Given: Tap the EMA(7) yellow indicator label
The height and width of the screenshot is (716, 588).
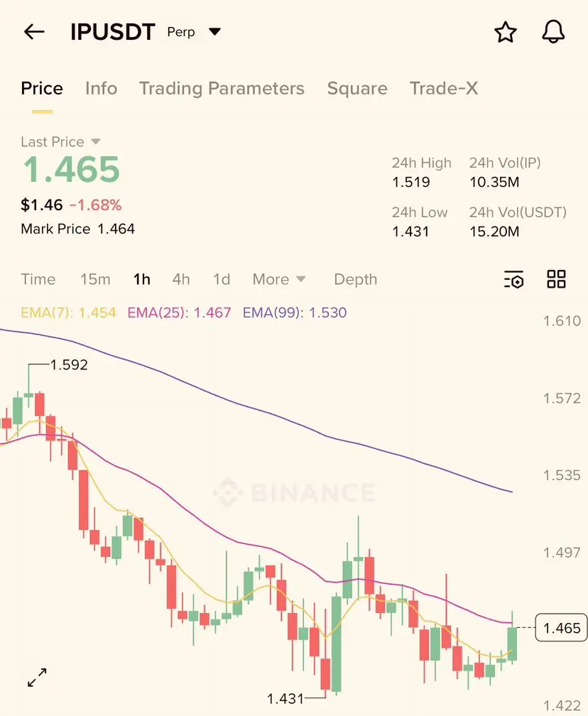Looking at the screenshot, I should [68, 313].
